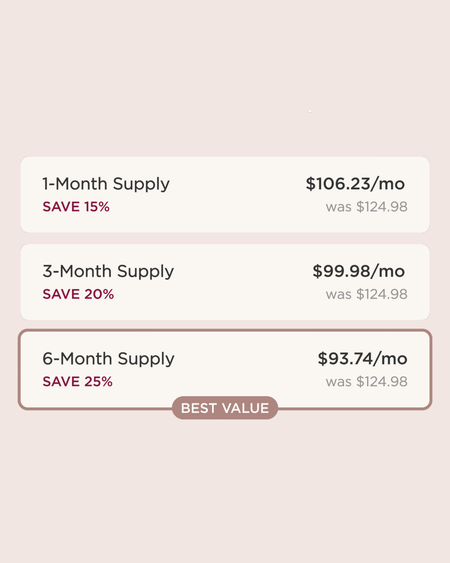Click empty space inside the 1-Month card
The height and width of the screenshot is (563, 450).
pyautogui.click(x=237, y=195)
